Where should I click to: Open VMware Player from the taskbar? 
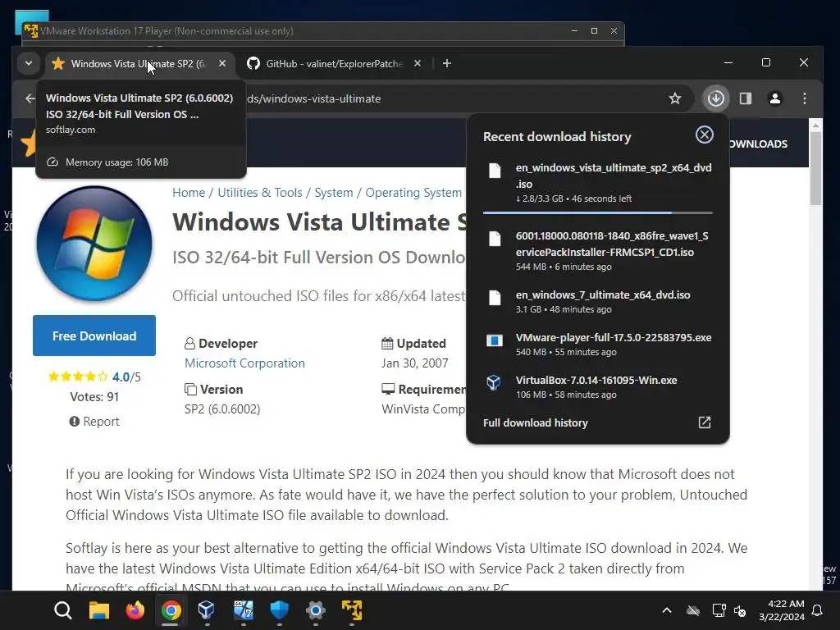click(351, 610)
